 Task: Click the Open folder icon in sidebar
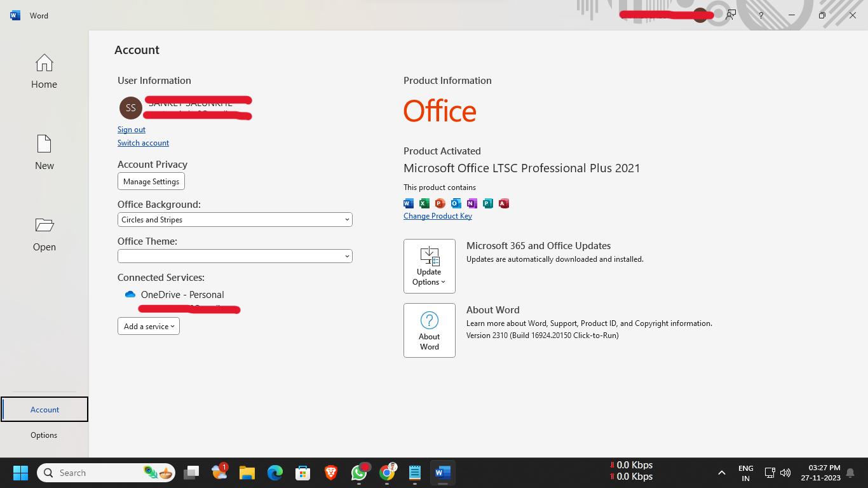(44, 226)
